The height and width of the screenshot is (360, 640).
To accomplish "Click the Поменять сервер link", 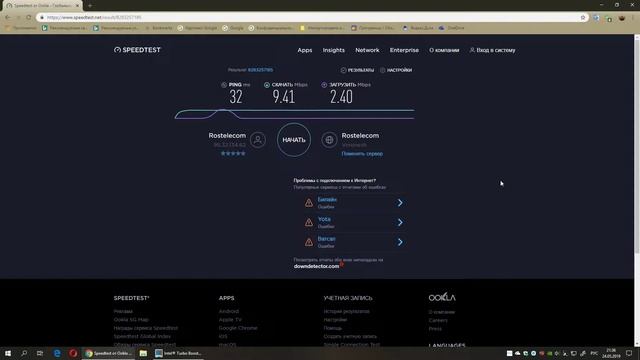I will [x=362, y=154].
